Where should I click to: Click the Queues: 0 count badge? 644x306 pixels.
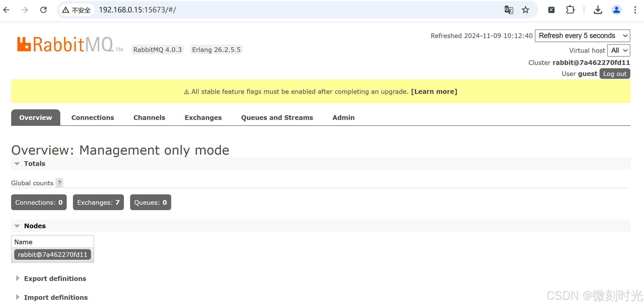pyautogui.click(x=151, y=202)
